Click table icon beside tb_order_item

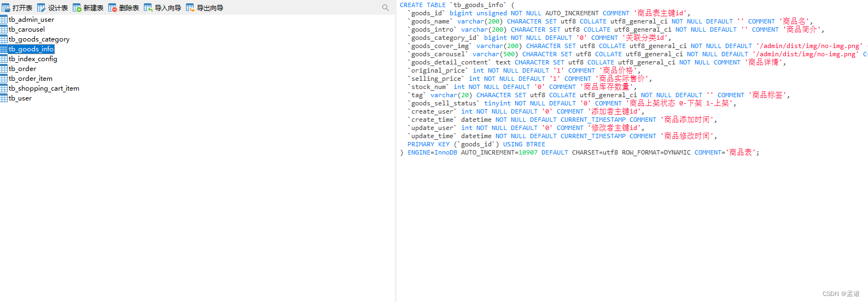(x=4, y=79)
